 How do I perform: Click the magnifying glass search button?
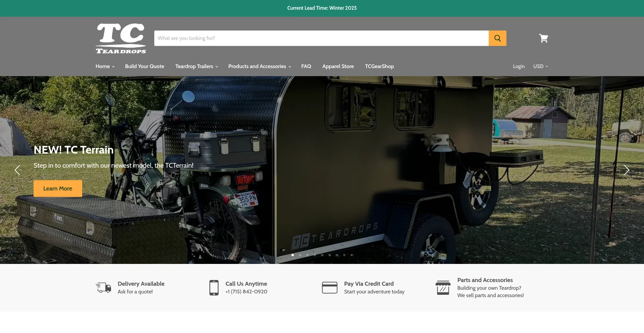point(497,38)
